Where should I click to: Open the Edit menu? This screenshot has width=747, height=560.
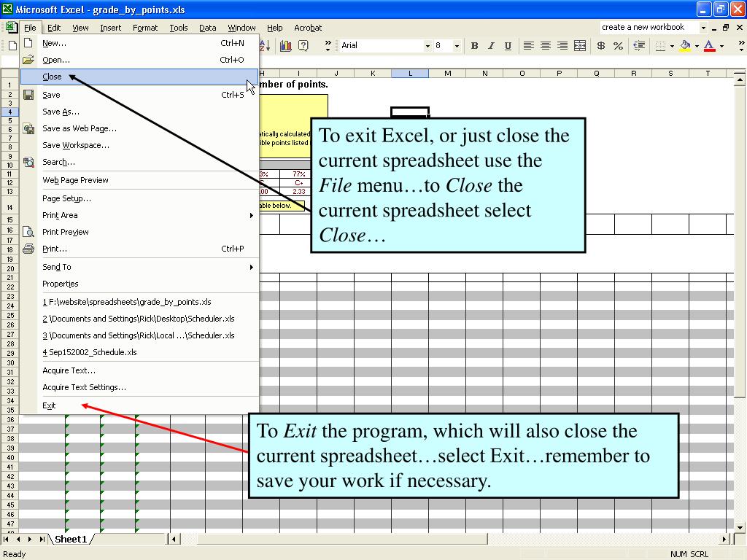click(54, 28)
